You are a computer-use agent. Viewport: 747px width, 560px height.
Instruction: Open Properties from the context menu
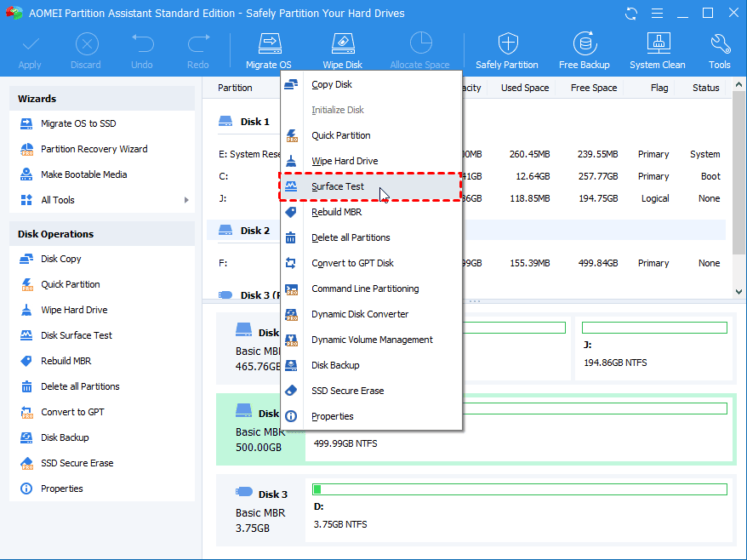click(x=371, y=416)
